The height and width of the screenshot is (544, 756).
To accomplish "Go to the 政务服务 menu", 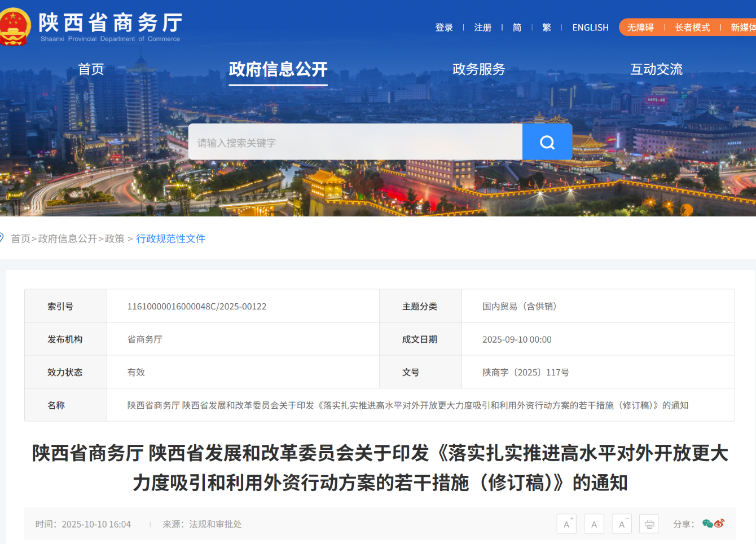I will 478,69.
